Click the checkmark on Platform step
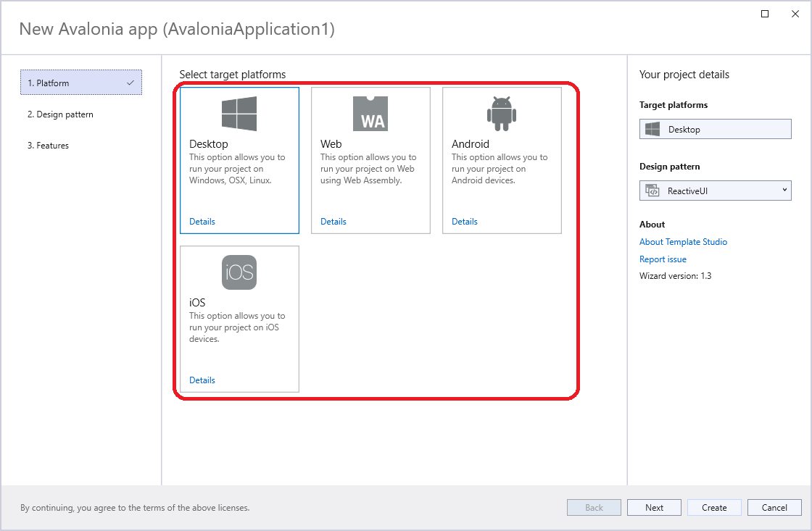812x531 pixels. pyautogui.click(x=130, y=83)
